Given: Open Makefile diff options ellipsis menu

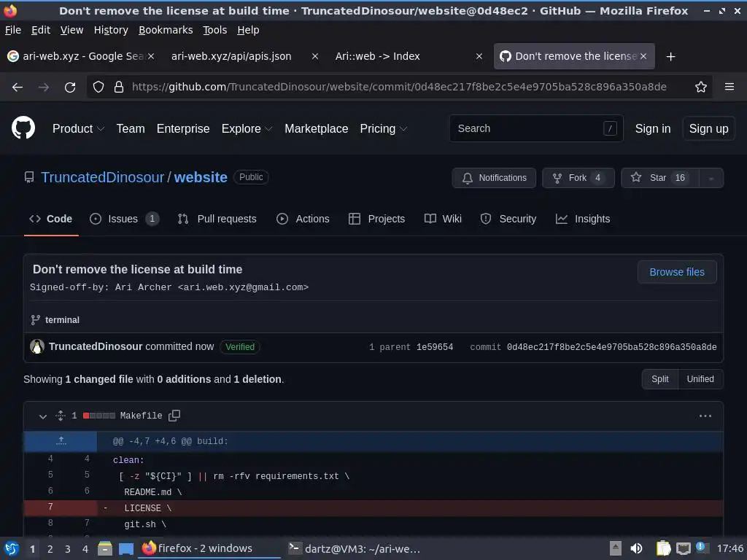Looking at the screenshot, I should 705,416.
